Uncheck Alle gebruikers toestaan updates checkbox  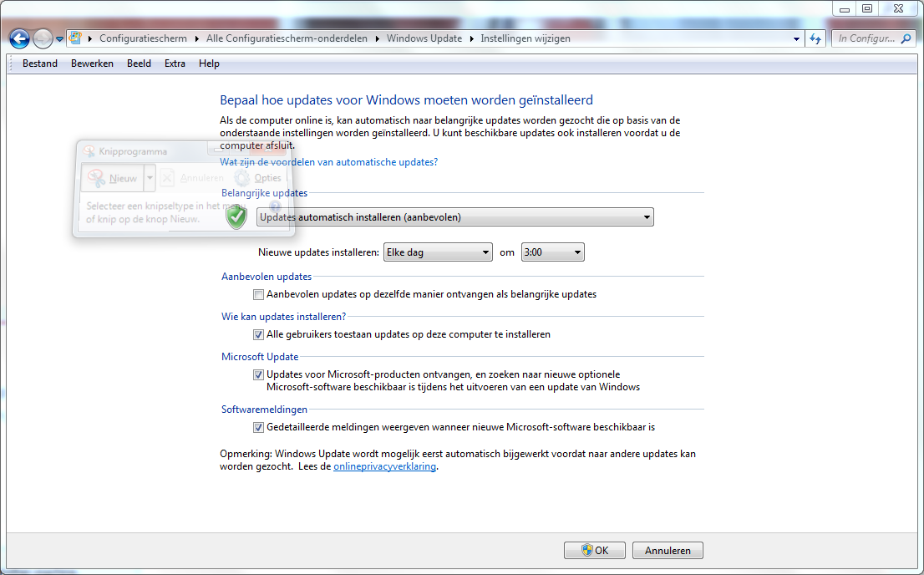pyautogui.click(x=258, y=334)
